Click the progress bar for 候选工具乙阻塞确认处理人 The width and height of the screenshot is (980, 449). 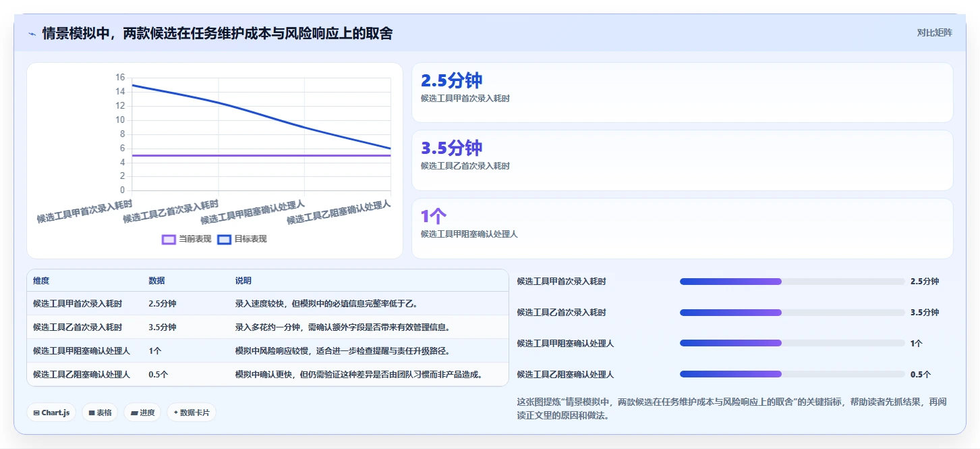coord(792,374)
